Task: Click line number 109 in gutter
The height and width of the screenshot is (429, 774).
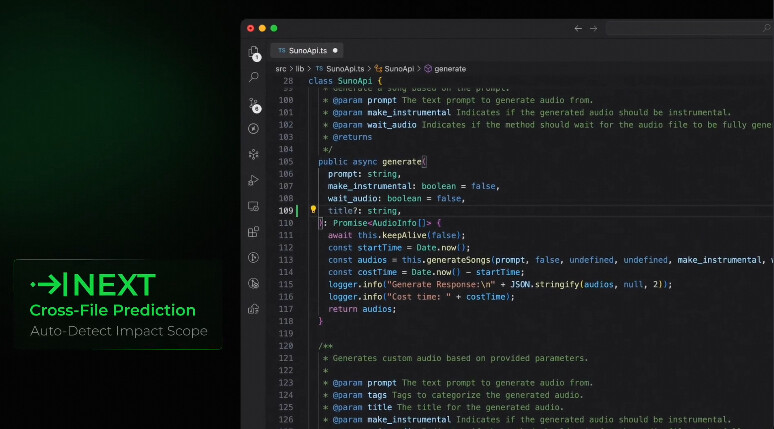Action: (x=285, y=211)
